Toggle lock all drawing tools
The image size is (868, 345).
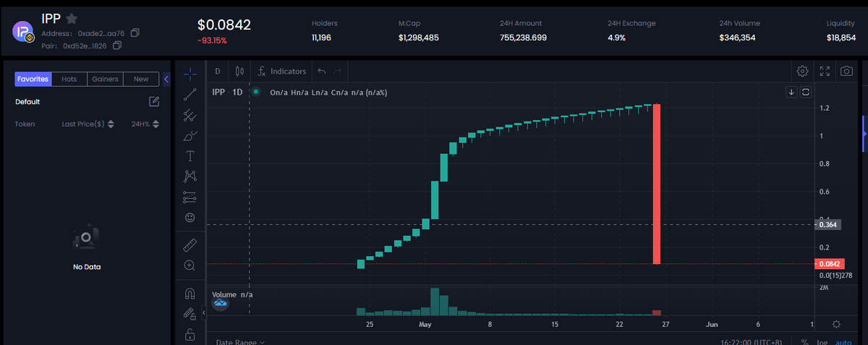coord(190,334)
